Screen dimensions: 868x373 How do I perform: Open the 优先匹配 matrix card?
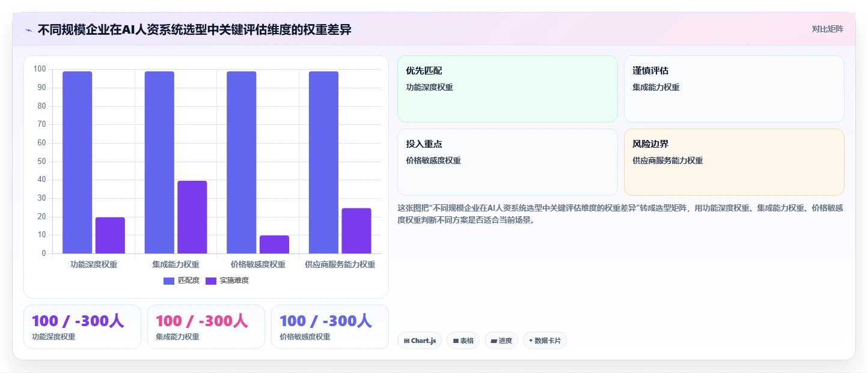coord(507,89)
